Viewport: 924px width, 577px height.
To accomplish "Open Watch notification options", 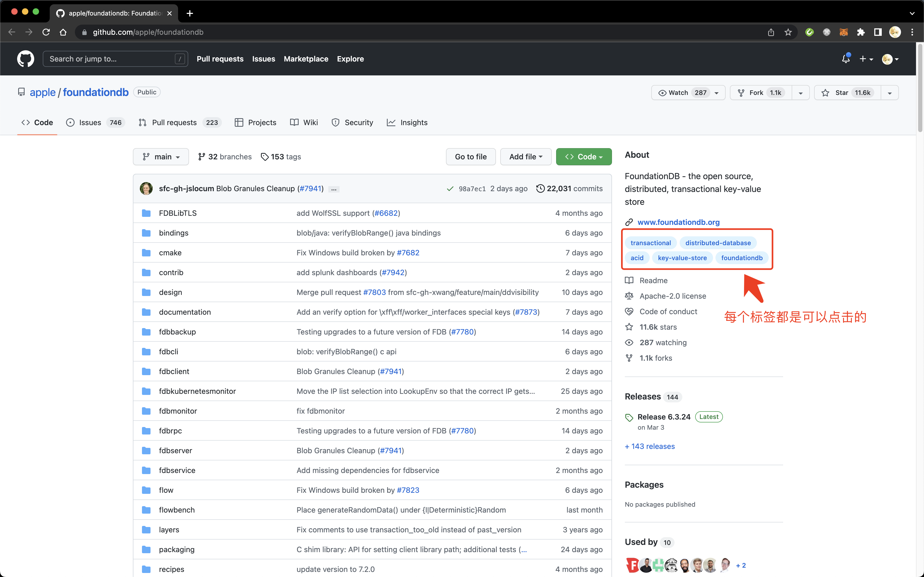I will pos(688,93).
